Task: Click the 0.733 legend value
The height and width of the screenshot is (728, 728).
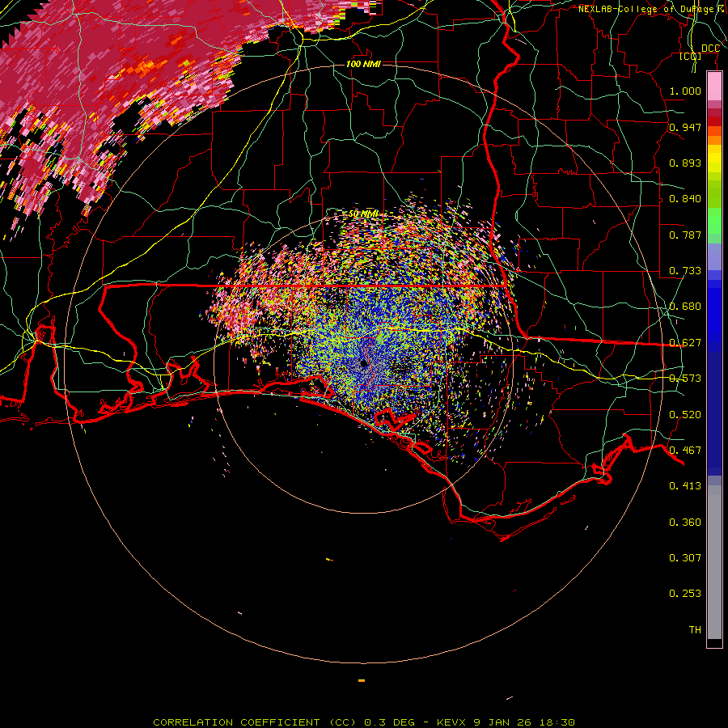Action: click(685, 271)
